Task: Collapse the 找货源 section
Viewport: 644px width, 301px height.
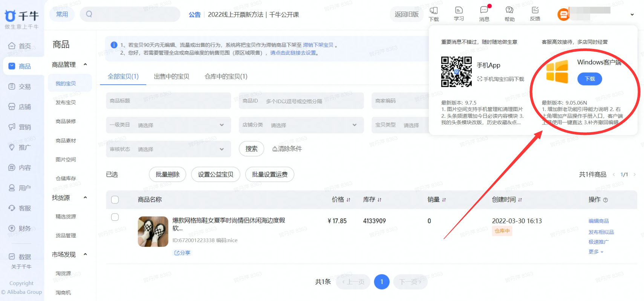Action: (x=86, y=197)
